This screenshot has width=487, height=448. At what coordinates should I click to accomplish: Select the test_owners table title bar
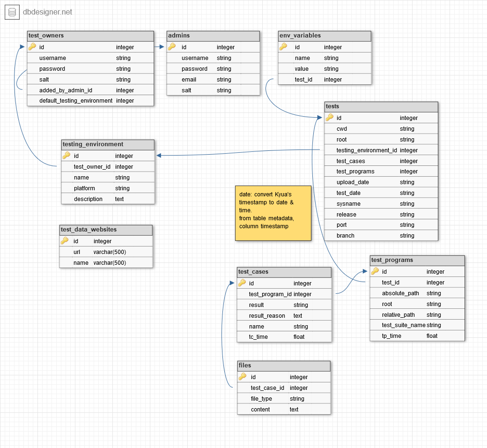(x=90, y=36)
